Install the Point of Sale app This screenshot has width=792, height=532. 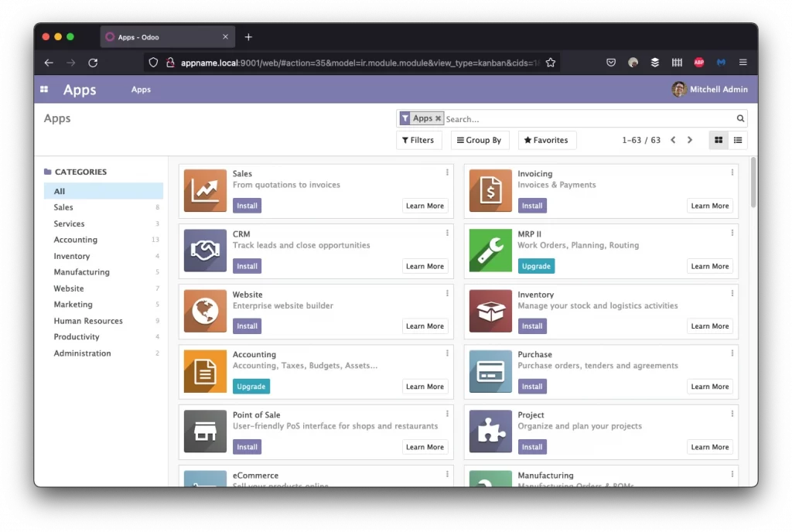tap(247, 447)
